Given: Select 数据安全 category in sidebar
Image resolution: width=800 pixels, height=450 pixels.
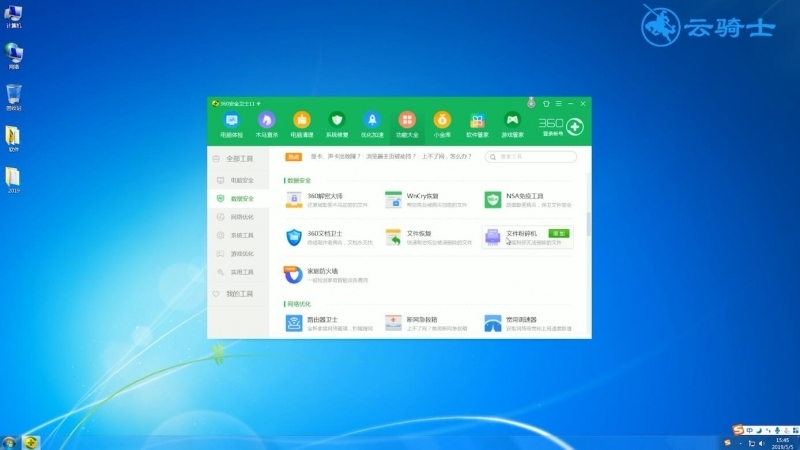Looking at the screenshot, I should tap(238, 198).
